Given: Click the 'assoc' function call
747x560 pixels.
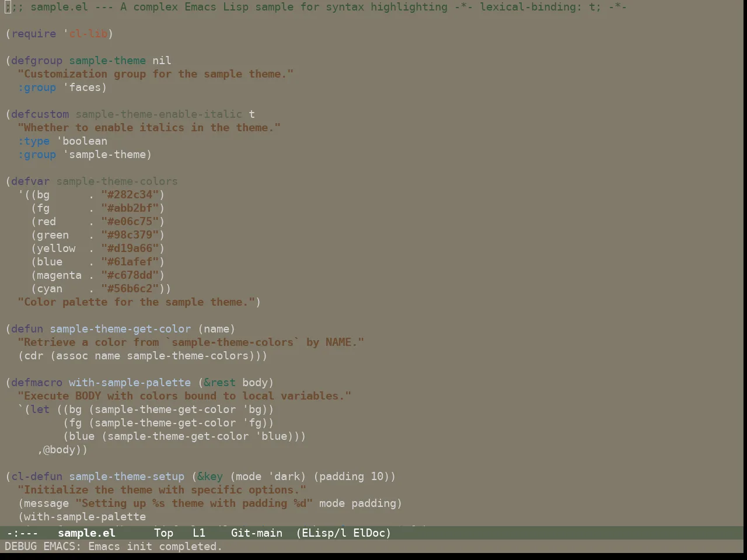Looking at the screenshot, I should click(x=72, y=356).
